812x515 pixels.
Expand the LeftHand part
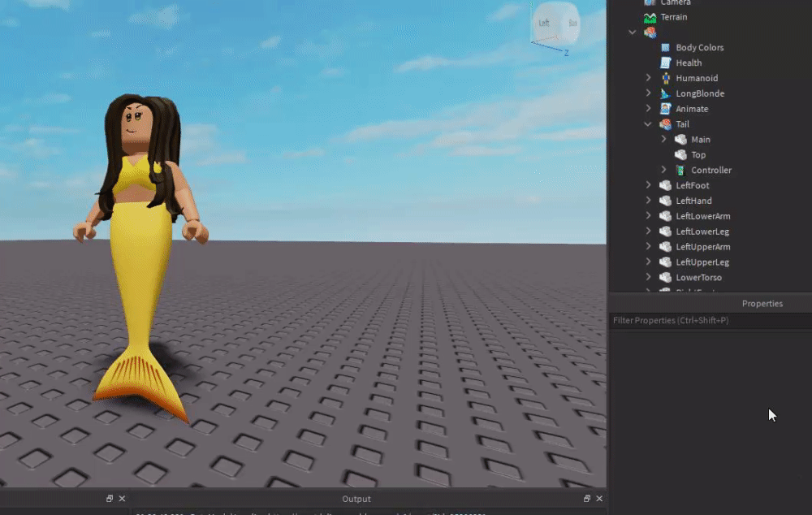[x=648, y=201]
